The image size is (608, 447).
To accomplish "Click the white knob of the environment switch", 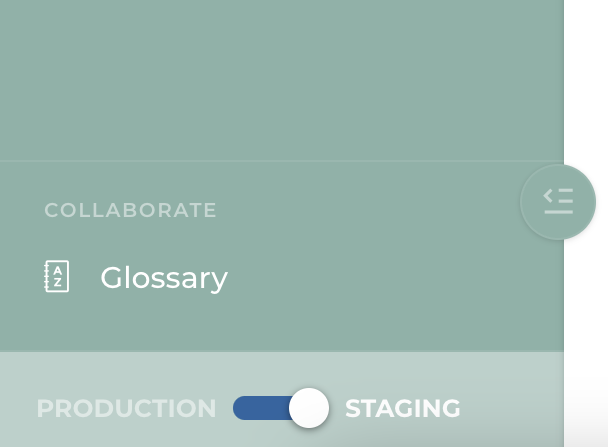I will pyautogui.click(x=309, y=408).
